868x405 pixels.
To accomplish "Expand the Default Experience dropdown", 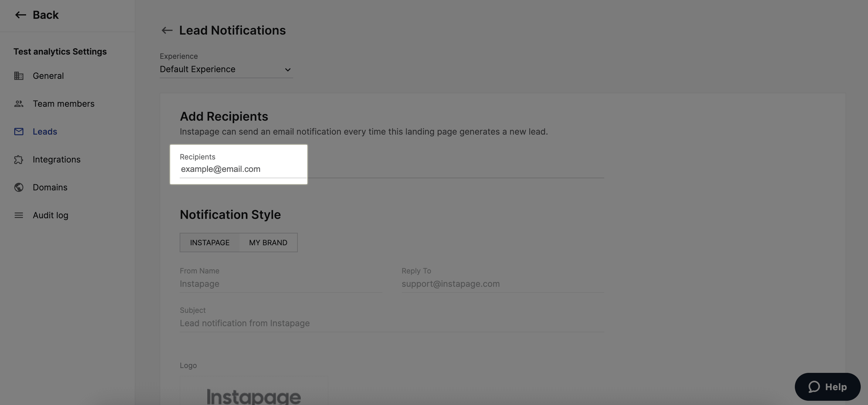I will 226,69.
